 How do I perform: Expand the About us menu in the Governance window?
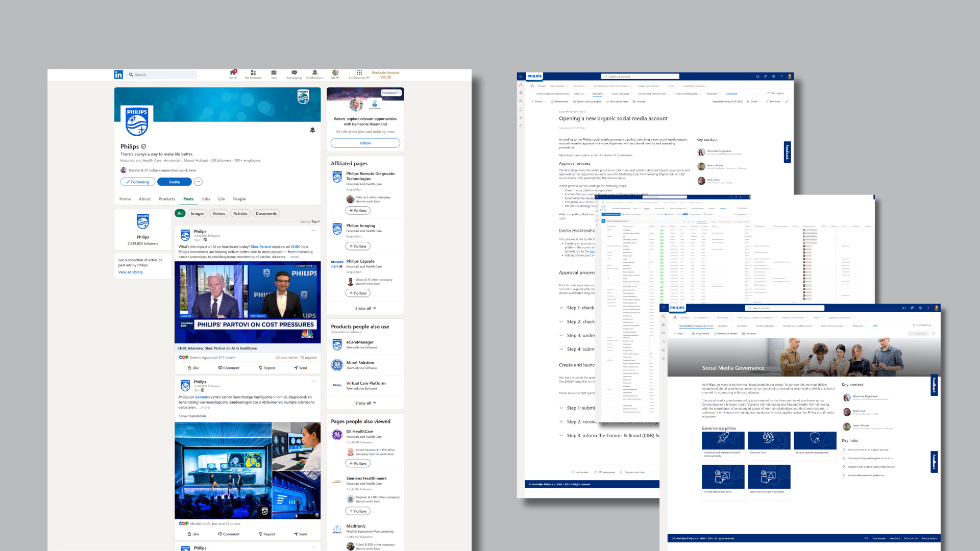point(725,326)
